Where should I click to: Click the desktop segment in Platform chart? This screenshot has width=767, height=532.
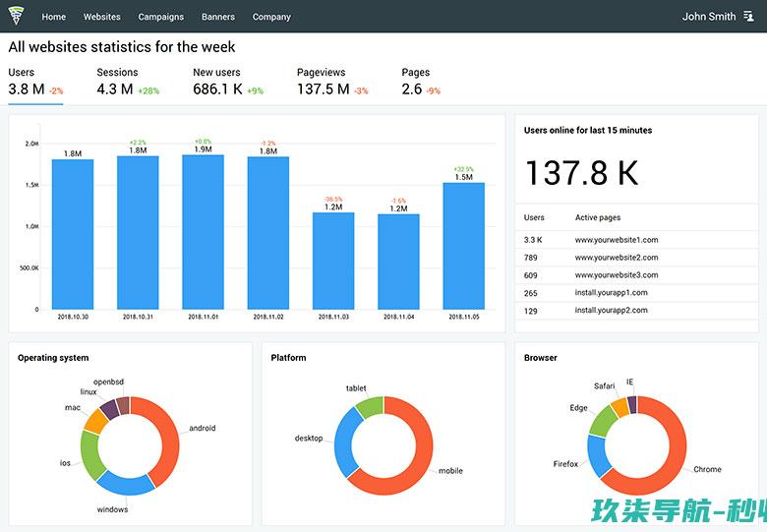click(x=345, y=443)
